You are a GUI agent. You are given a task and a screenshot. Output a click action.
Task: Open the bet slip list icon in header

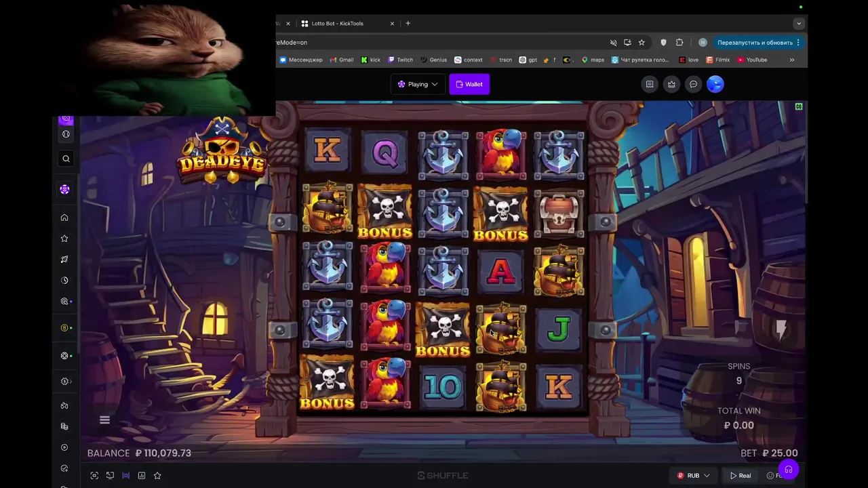coord(650,84)
